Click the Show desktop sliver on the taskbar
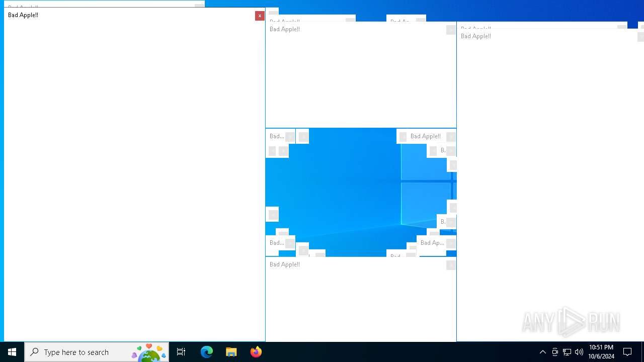 (642, 352)
